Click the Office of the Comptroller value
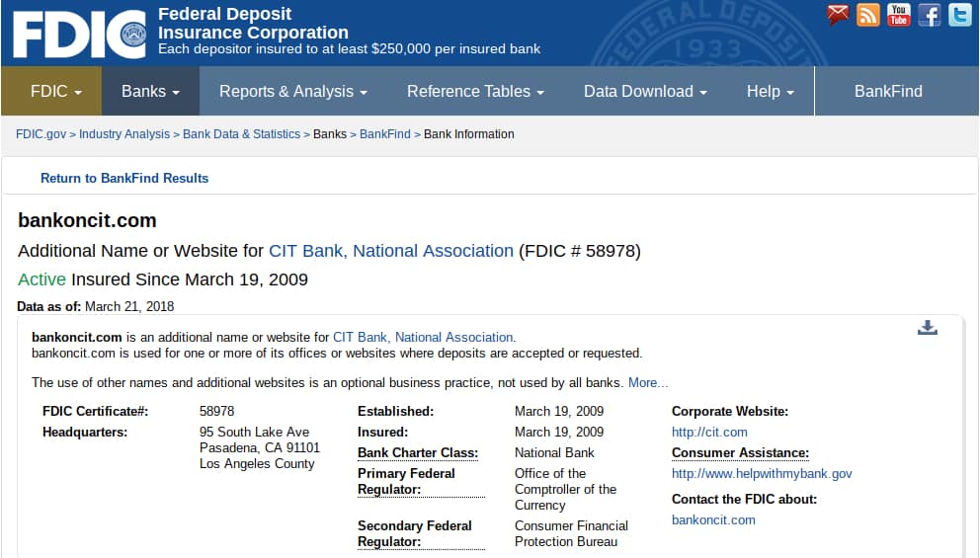Viewport: 980px width, 558px height. point(565,489)
